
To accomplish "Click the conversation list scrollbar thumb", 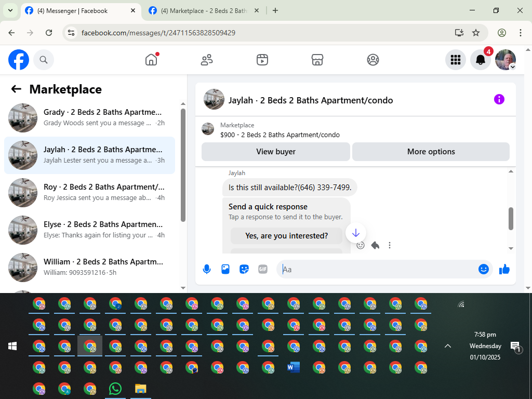I will click(x=183, y=165).
